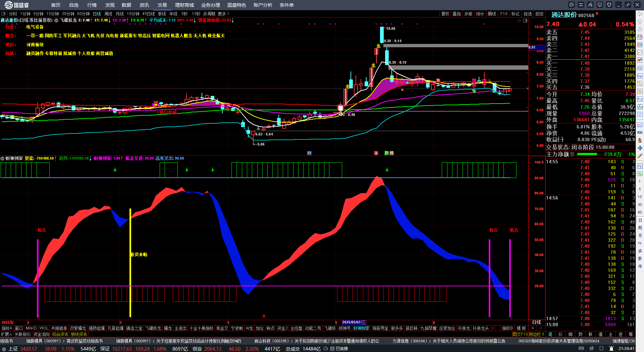Click the gray 9.30-9.14 gap zone bar
644x352 pixels.
[x=456, y=46]
